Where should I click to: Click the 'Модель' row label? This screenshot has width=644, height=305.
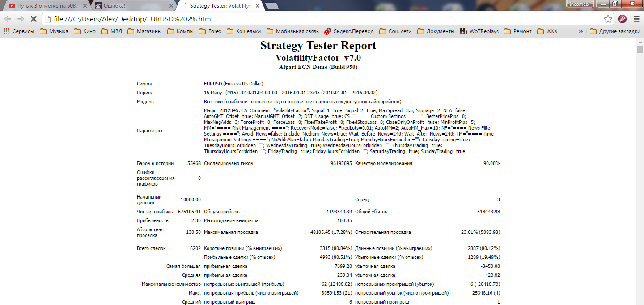tap(145, 102)
